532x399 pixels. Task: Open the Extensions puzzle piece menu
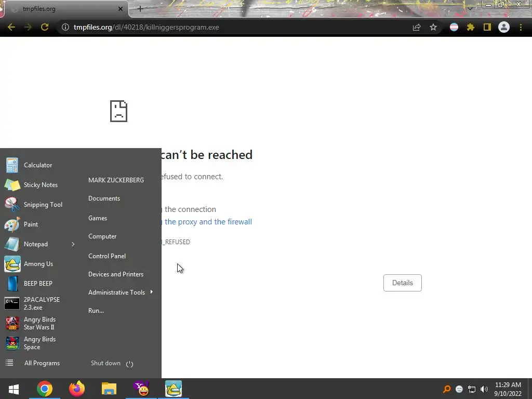[471, 27]
